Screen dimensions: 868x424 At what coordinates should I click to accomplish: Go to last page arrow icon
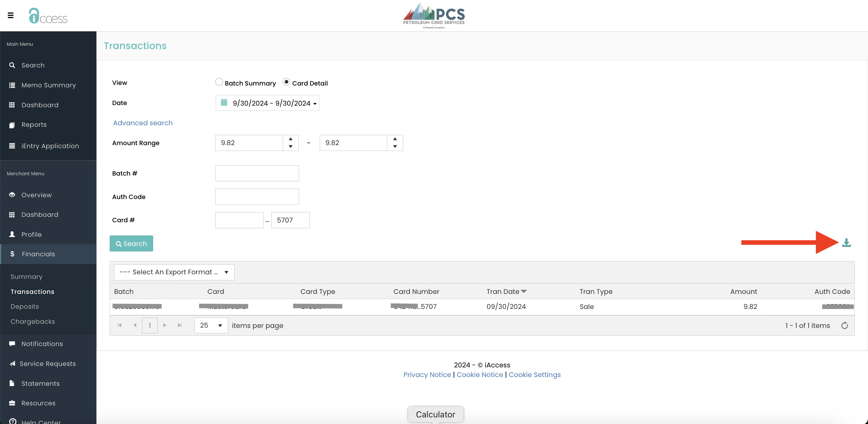[180, 325]
